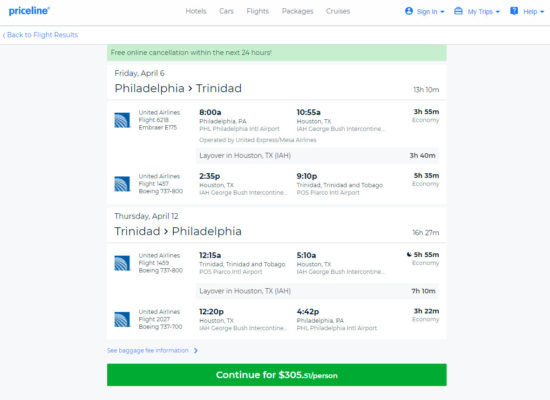Screen dimensions: 550x400
Task: Click United Airlines logo for Flight 2027
Action: (x=122, y=319)
